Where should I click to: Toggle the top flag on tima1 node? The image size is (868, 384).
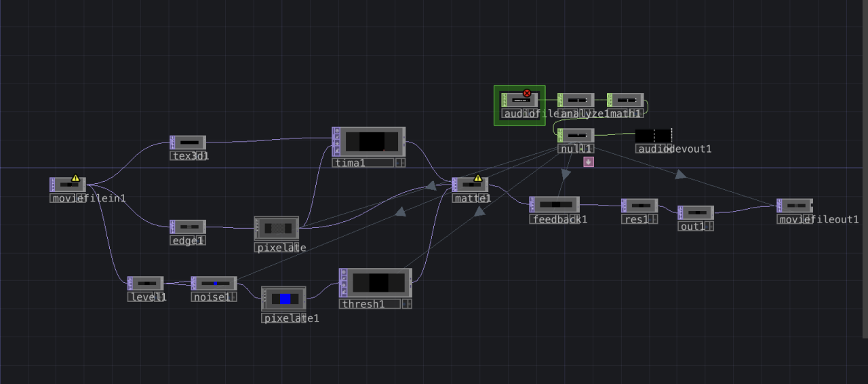(336, 131)
